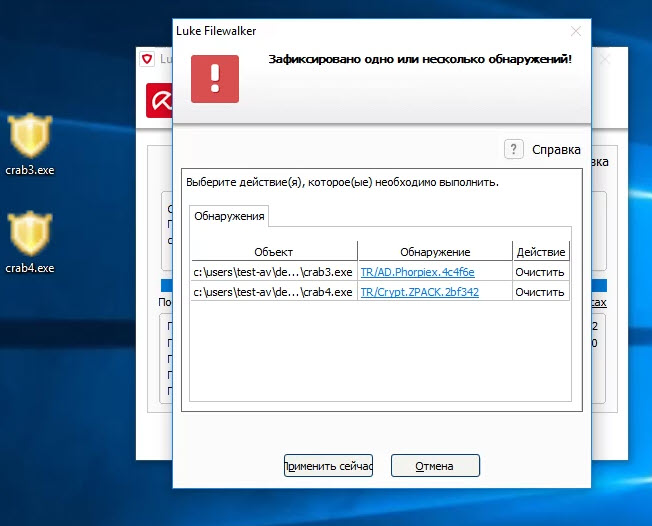This screenshot has width=652, height=526.
Task: Click Avira shield icon in background title bar
Action: (x=147, y=59)
